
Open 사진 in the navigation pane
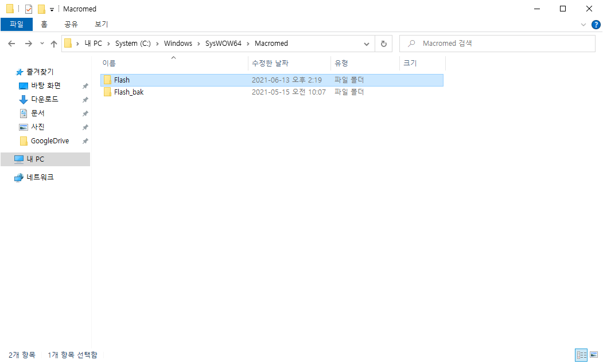pyautogui.click(x=38, y=127)
